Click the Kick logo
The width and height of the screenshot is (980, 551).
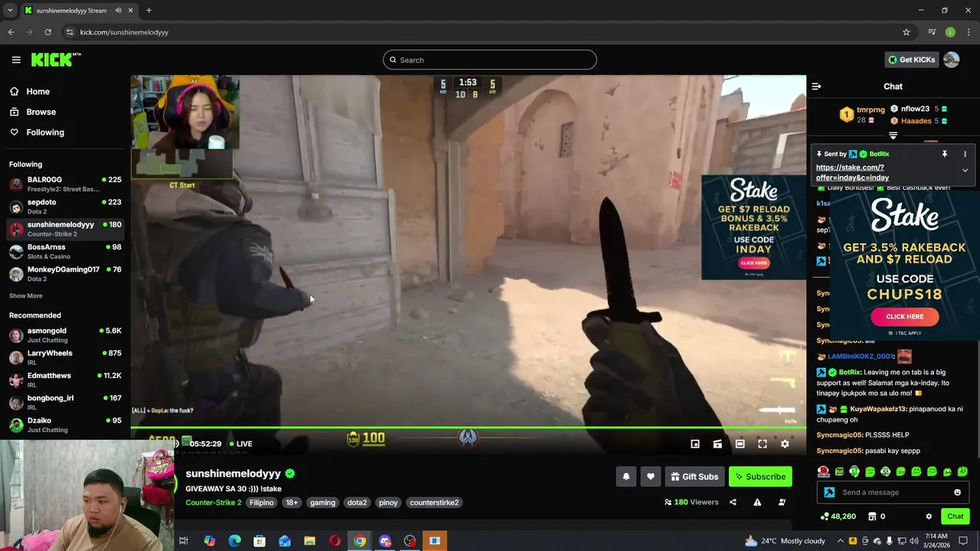pos(55,60)
